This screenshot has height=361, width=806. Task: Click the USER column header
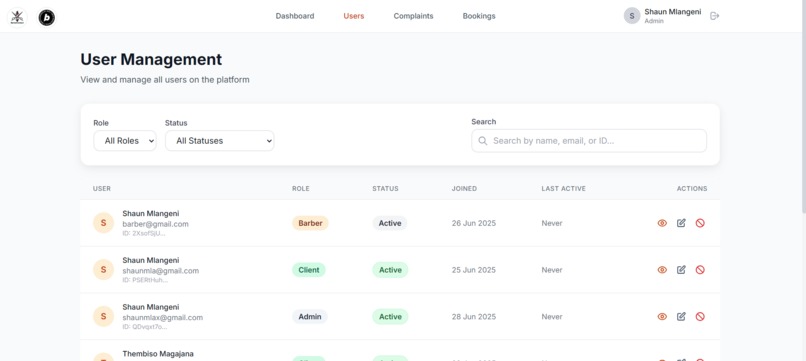(102, 189)
